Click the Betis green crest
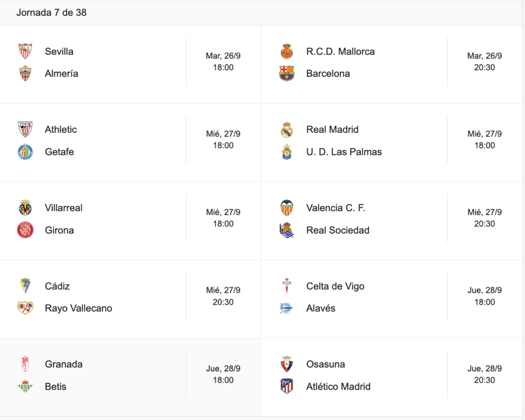Screen dimensions: 525x420 click(25, 386)
